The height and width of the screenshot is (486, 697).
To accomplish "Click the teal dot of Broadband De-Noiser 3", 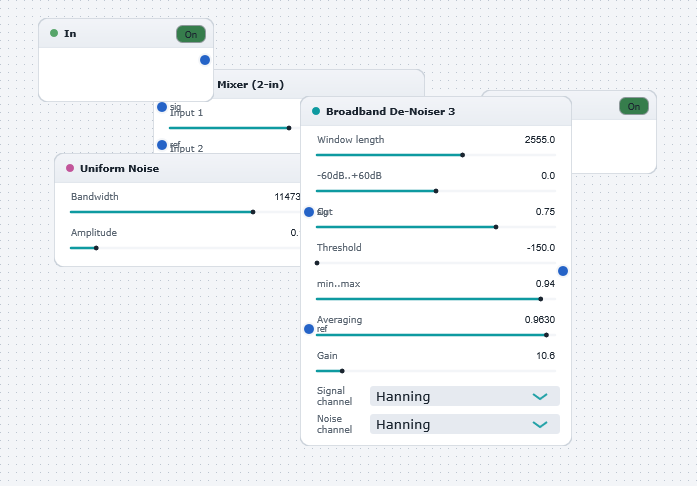I will pos(316,111).
